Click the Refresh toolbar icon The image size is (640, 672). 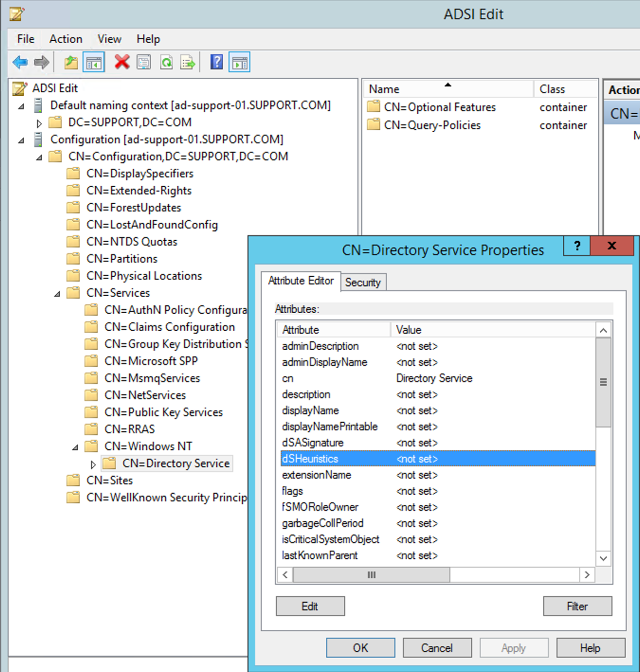[166, 62]
